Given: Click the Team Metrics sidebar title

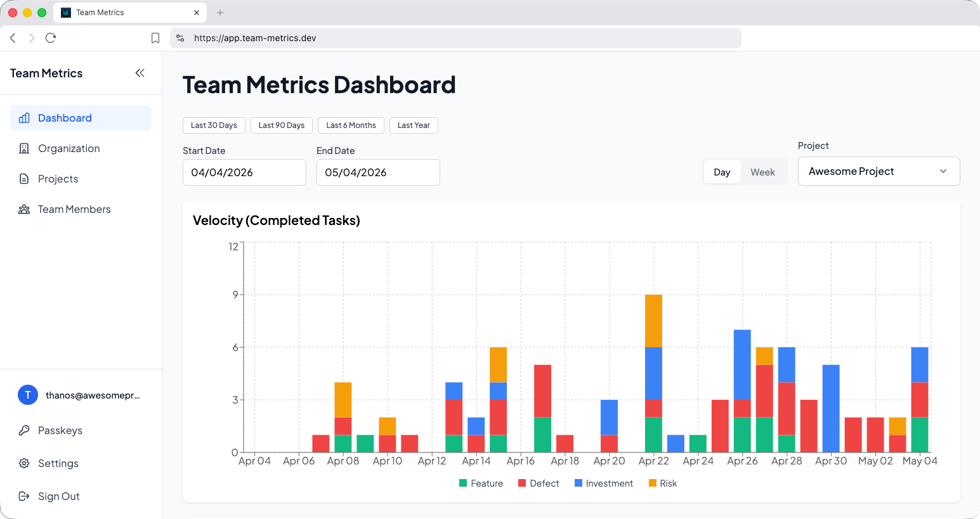Looking at the screenshot, I should point(46,74).
